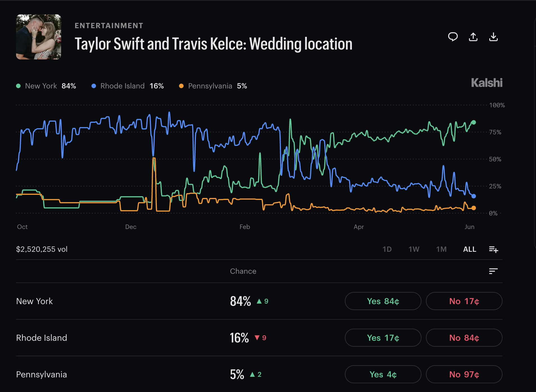Click the green triangle by Pennsylvania 5%
The image size is (536, 392).
click(x=253, y=375)
